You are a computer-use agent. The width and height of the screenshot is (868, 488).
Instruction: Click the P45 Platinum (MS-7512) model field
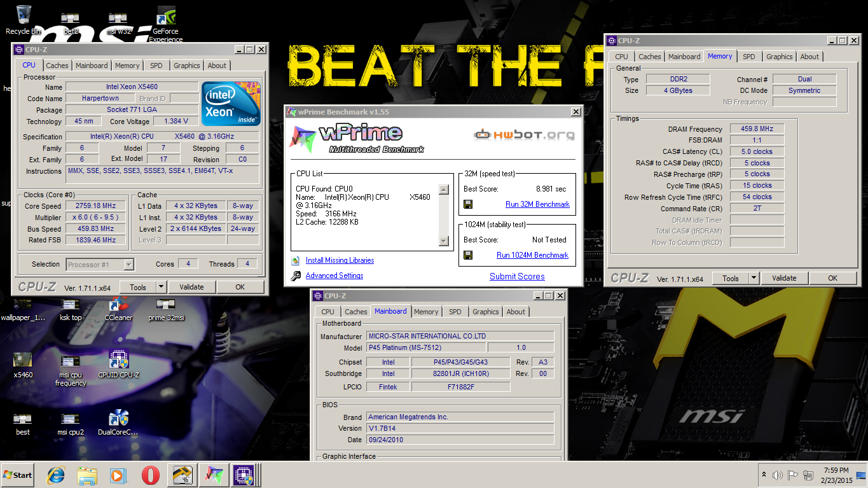point(426,347)
